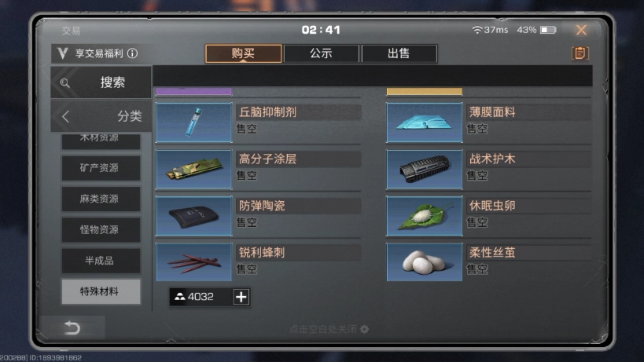The height and width of the screenshot is (362, 644).
Task: Click the info icon beside 享交易福利
Action: click(x=132, y=53)
